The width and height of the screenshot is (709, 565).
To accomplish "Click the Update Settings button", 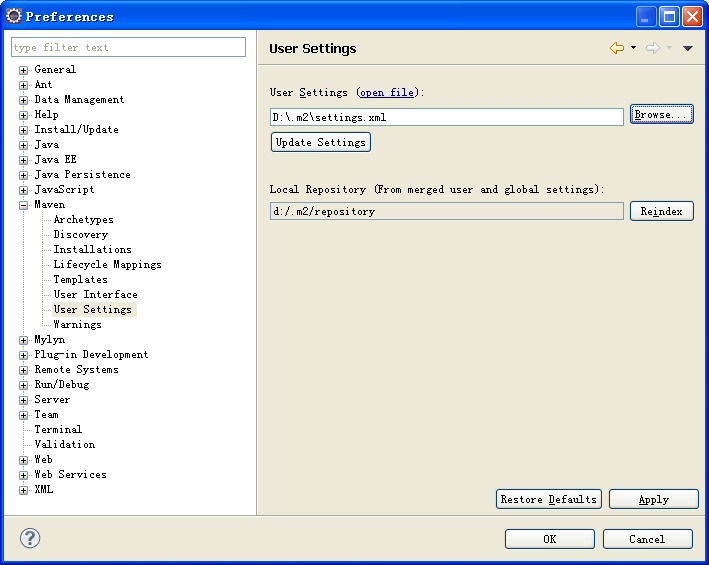I will coord(321,142).
